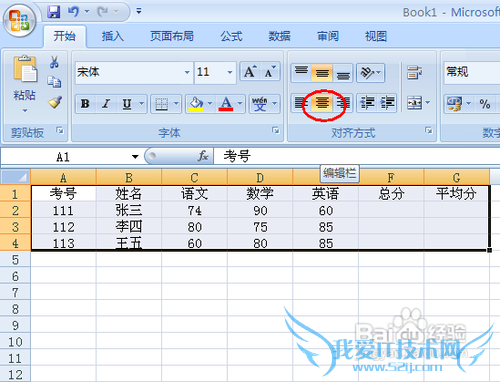Open the 宋体 font name dropdown
This screenshot has width=500, height=382.
click(x=187, y=72)
